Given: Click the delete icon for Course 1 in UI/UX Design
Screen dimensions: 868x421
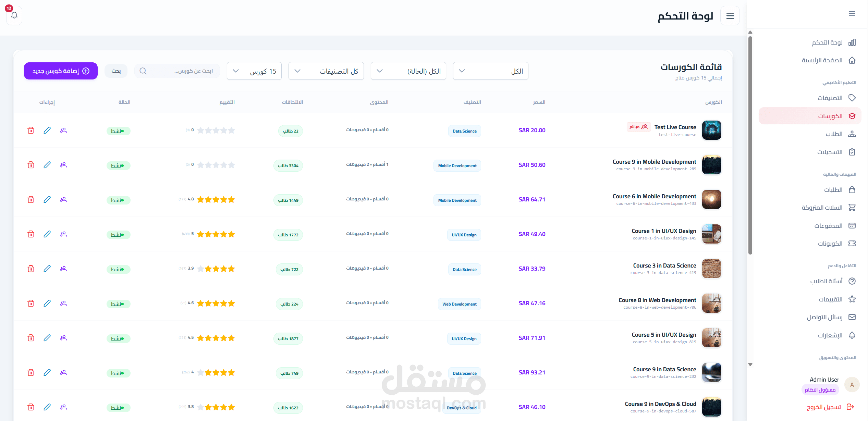Looking at the screenshot, I should 31,234.
